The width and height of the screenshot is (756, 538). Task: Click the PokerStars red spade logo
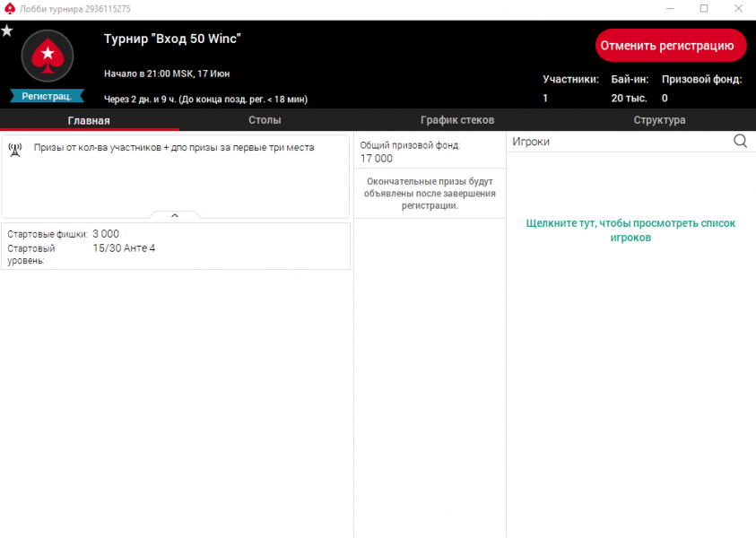pyautogui.click(x=47, y=56)
